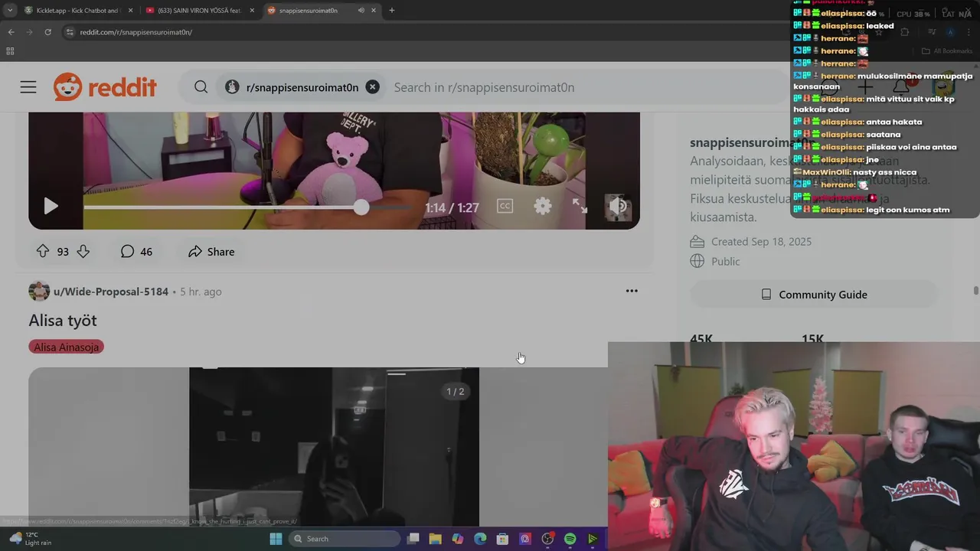Image resolution: width=980 pixels, height=551 pixels.
Task: Click the u/Wide-Proposal-5184 avatar
Action: (x=39, y=292)
